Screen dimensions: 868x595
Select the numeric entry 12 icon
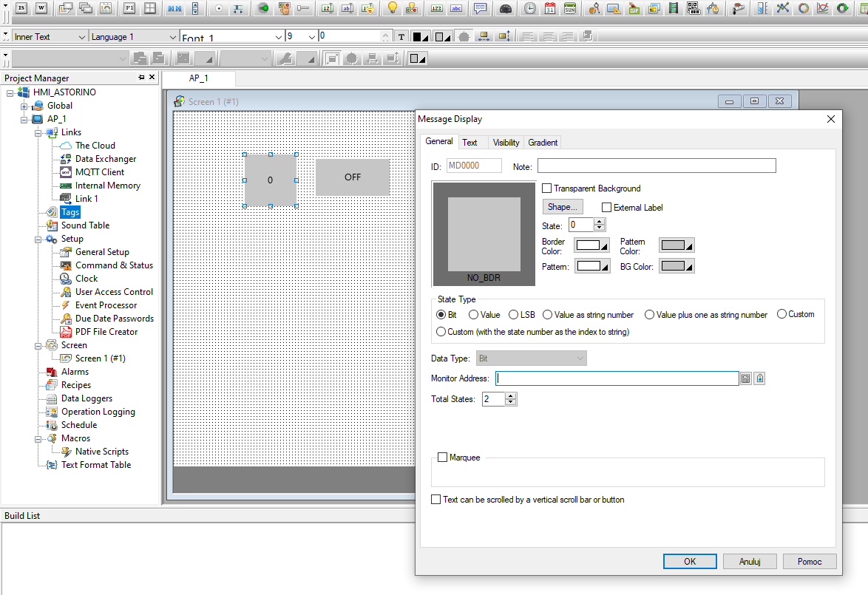328,8
